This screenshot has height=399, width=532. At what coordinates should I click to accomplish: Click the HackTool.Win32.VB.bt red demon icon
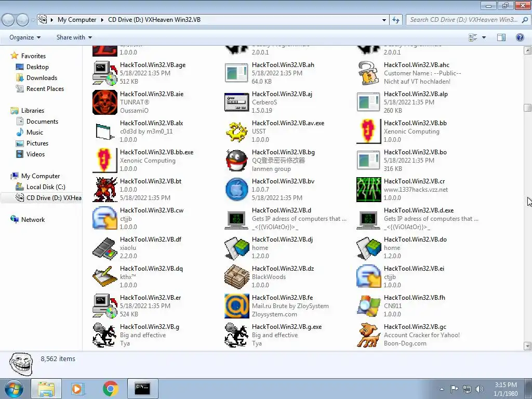(x=105, y=190)
